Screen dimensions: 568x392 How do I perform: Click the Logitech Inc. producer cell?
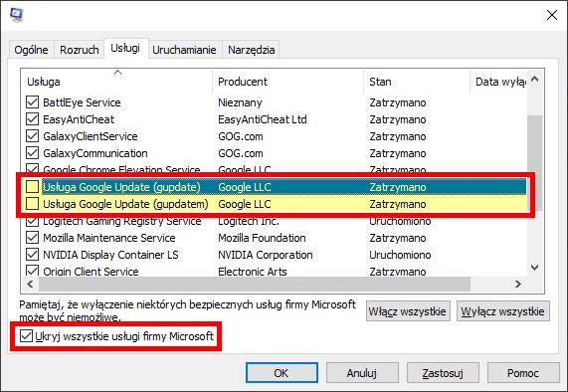(x=249, y=221)
